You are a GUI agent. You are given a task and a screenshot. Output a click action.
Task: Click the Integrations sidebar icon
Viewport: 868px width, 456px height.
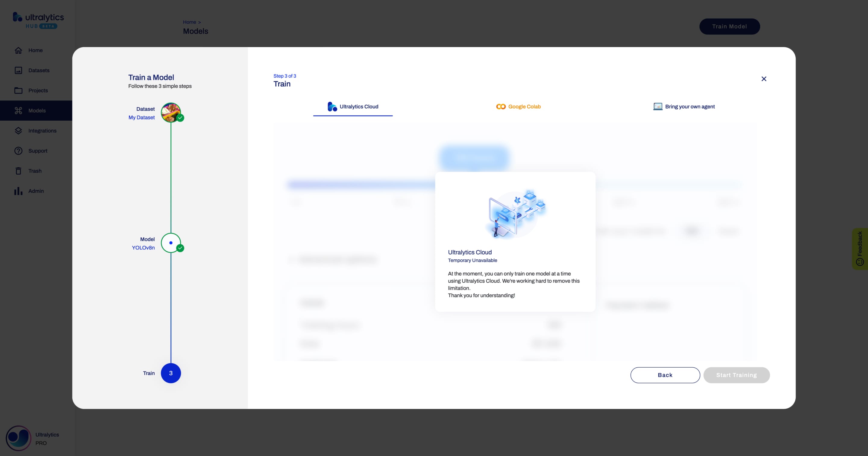click(x=18, y=130)
